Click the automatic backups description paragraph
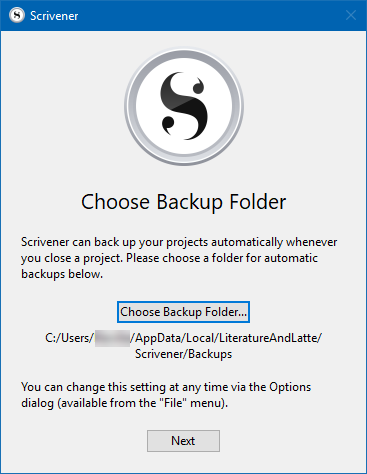Viewport: 367px width, 474px height. 179,258
